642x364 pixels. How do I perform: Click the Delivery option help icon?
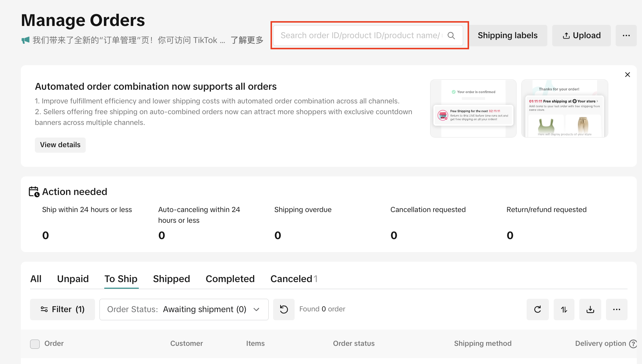point(633,344)
